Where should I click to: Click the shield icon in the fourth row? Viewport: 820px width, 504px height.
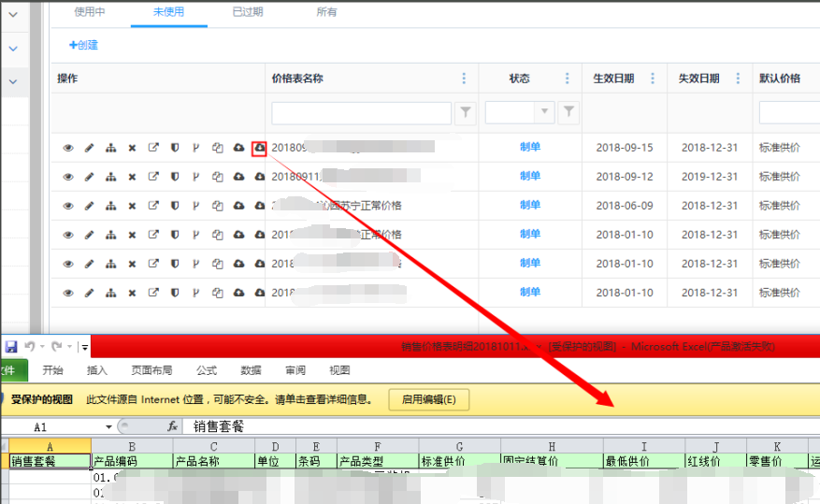[x=174, y=235]
